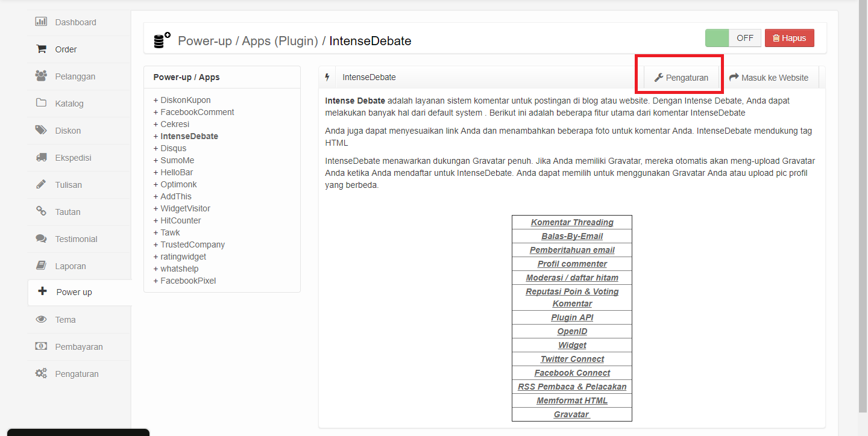Follow the Balas-By-Email link
The height and width of the screenshot is (436, 868).
click(572, 236)
